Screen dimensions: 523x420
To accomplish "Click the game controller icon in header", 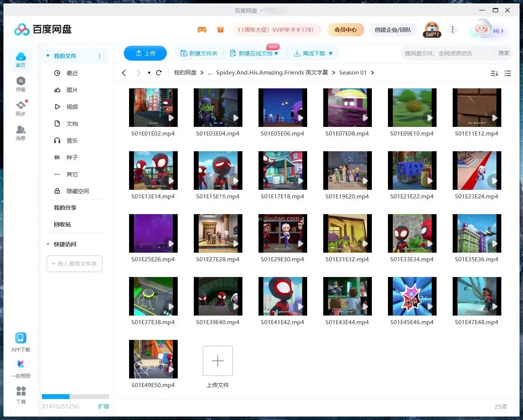I will point(202,30).
